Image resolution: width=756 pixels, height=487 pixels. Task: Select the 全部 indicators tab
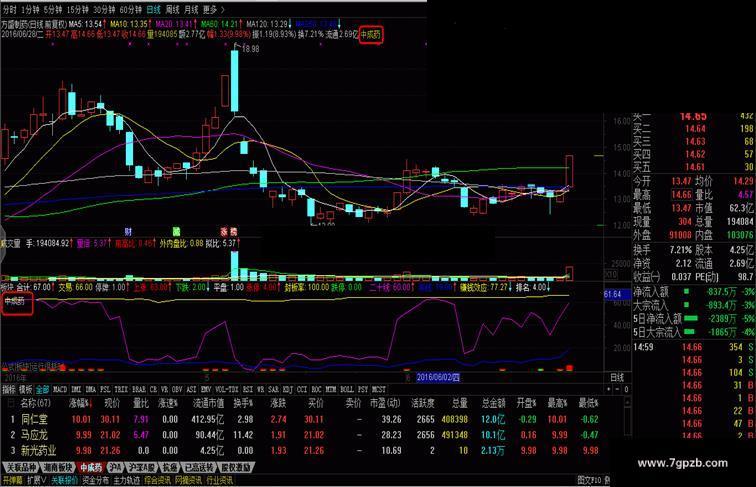(42, 390)
